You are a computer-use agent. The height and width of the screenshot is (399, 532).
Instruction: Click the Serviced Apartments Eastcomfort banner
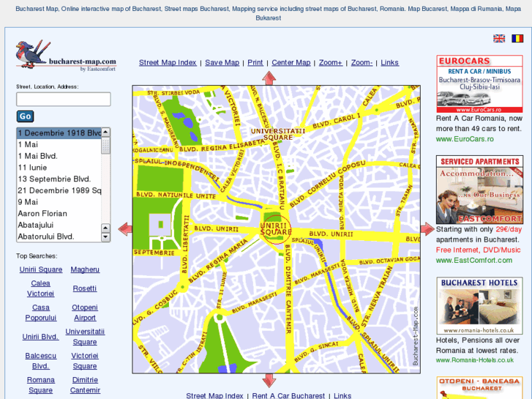pos(479,190)
